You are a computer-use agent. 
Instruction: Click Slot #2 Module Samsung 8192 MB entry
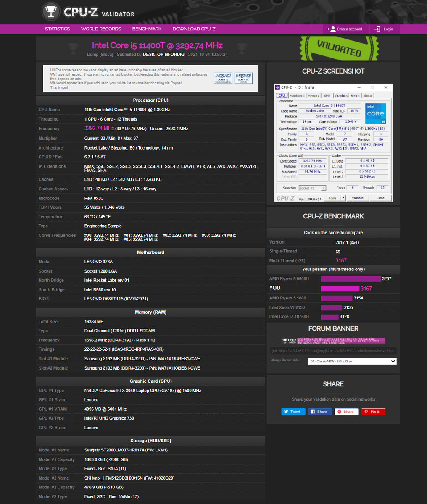point(142,368)
